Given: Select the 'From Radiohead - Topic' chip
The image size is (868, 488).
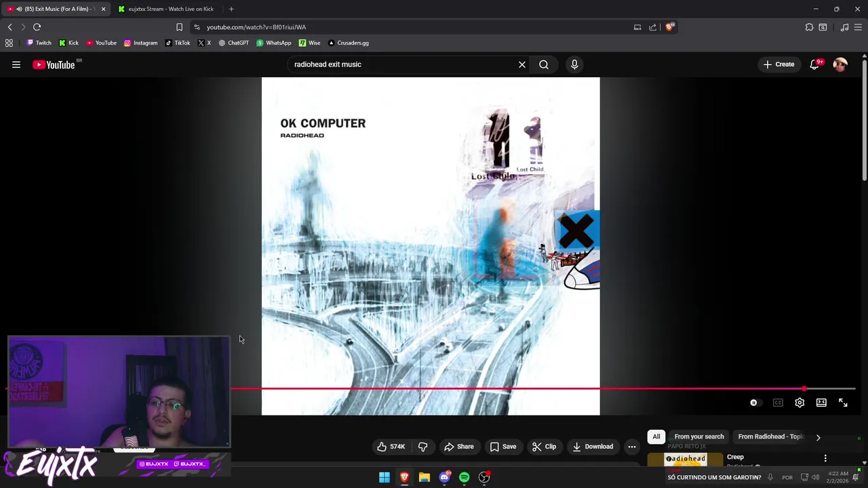Looking at the screenshot, I should [x=770, y=436].
